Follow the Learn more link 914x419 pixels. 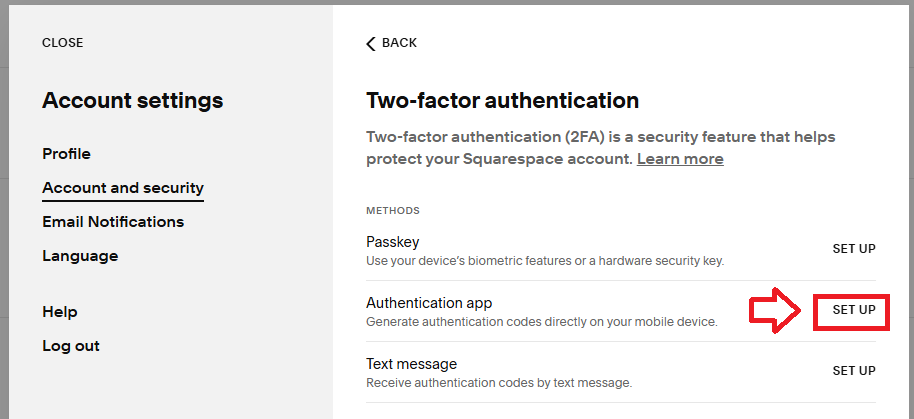680,159
